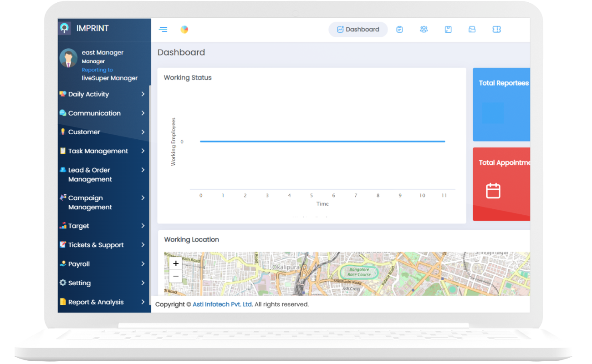Click the Working Status heading
Screen dimensions: 592x364
(188, 77)
